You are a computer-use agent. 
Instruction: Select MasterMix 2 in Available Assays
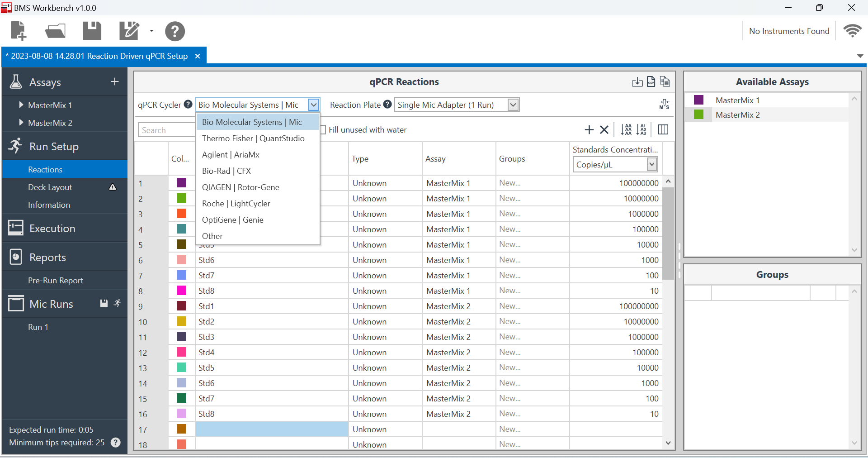click(x=737, y=115)
